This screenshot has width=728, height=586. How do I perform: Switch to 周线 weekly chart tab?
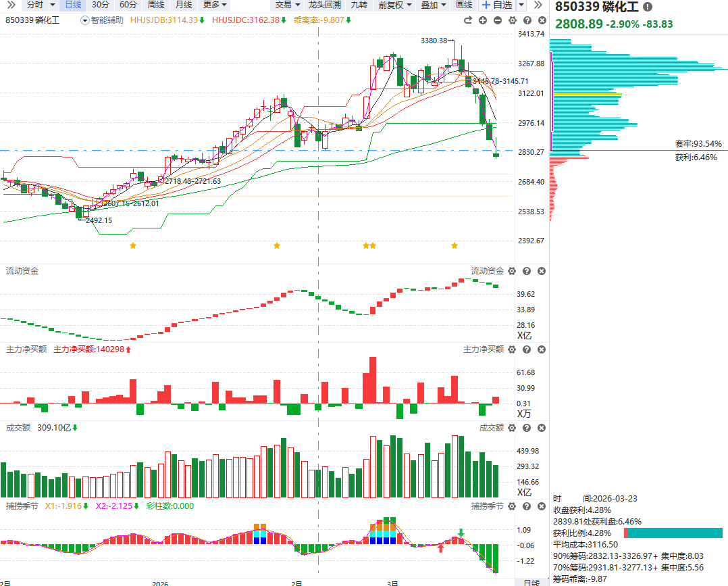156,5
